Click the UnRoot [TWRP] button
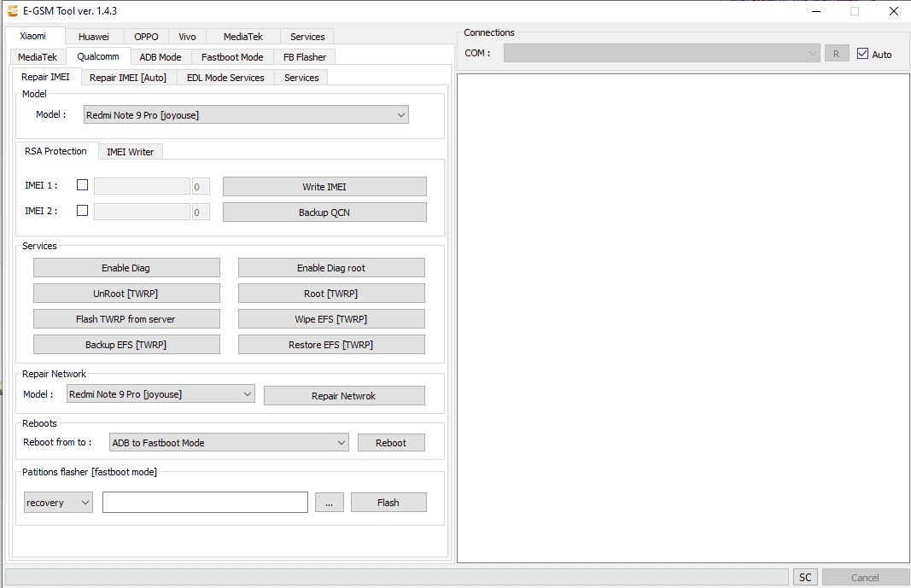This screenshot has width=911, height=588. pos(126,293)
